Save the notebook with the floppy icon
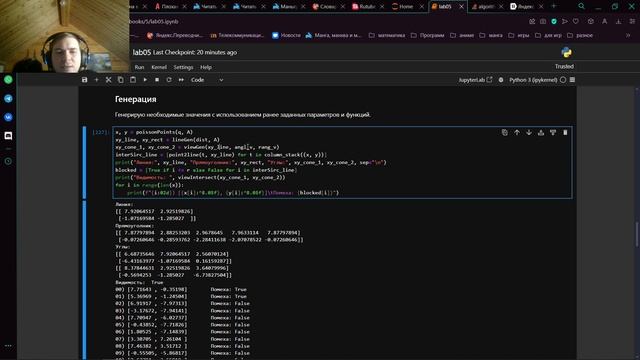640x360 pixels. (84, 80)
